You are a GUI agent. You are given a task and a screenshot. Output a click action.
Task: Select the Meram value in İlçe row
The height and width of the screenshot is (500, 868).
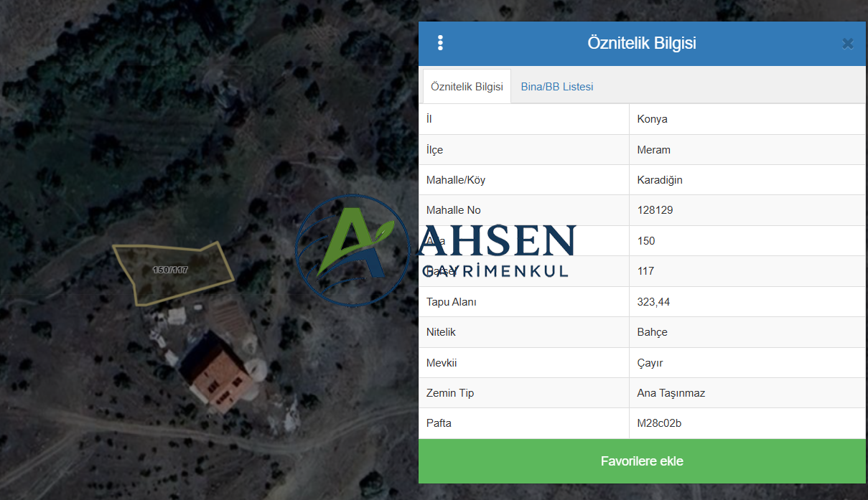tap(653, 150)
